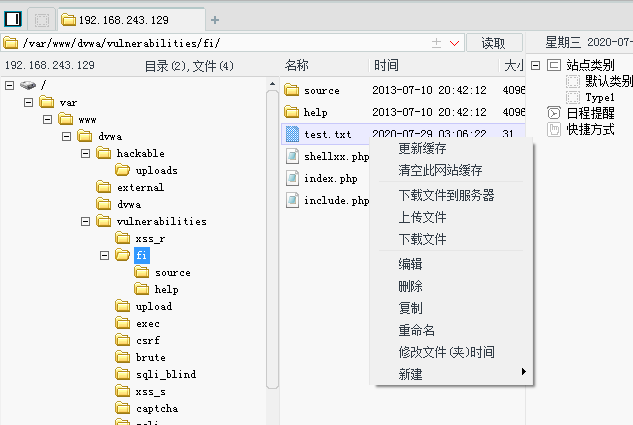
Task: Click the include.php file icon
Action: [292, 200]
